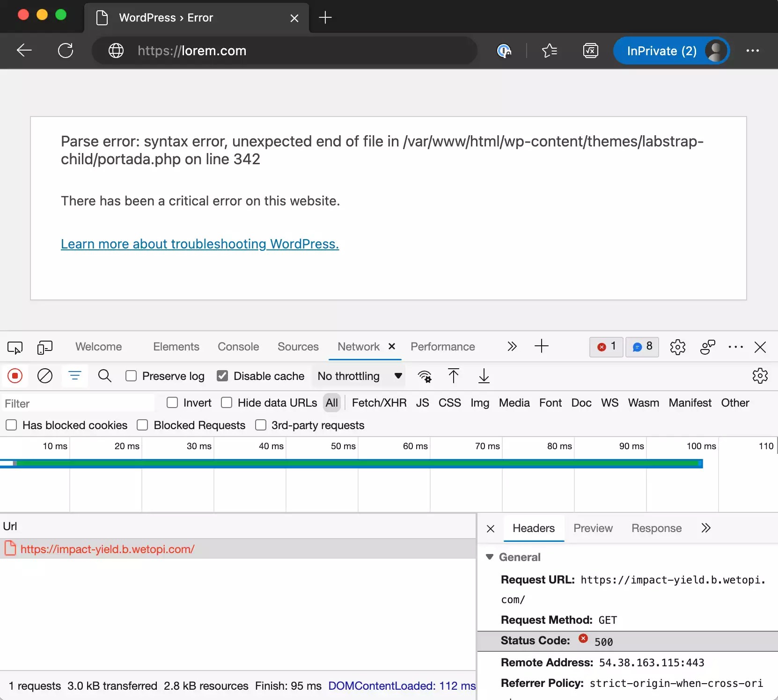Image resolution: width=778 pixels, height=700 pixels.
Task: Stop recording the network log
Action: (15, 376)
